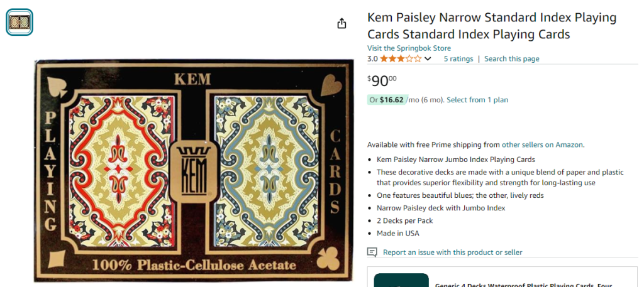The image size is (644, 287).
Task: Choose Select from 1 plan link
Action: pyautogui.click(x=477, y=100)
